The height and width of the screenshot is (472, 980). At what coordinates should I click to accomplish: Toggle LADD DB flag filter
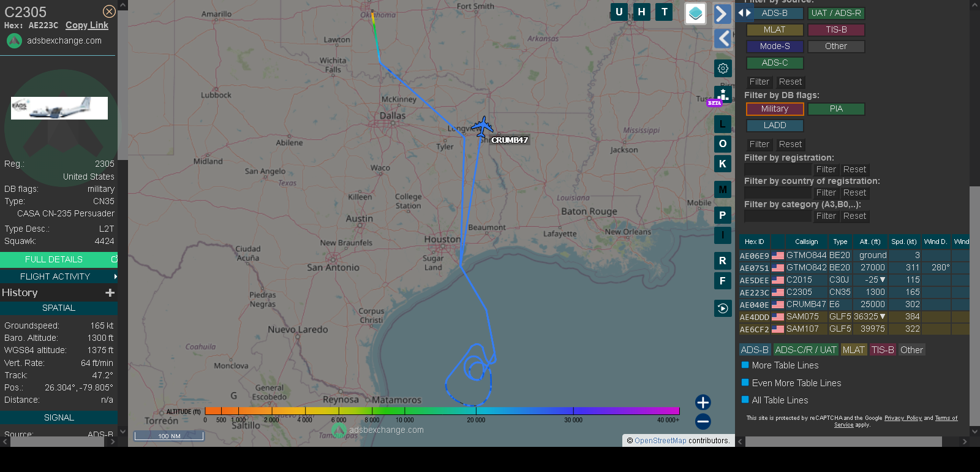775,125
